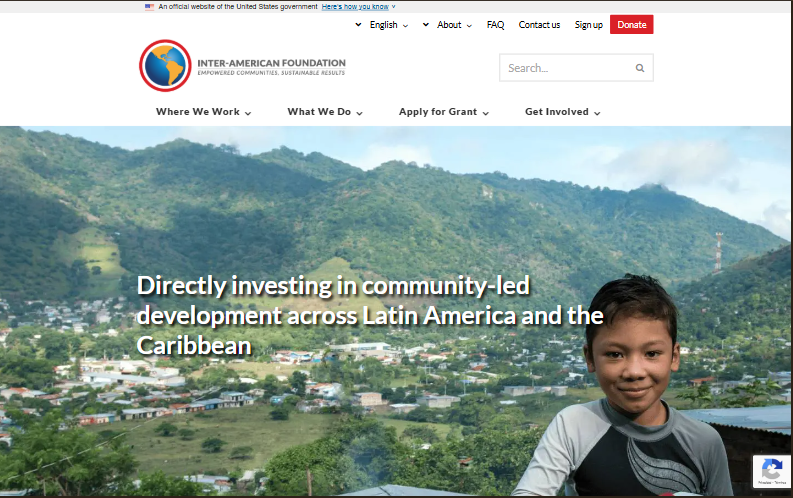Click the chevron left of About

tap(426, 24)
